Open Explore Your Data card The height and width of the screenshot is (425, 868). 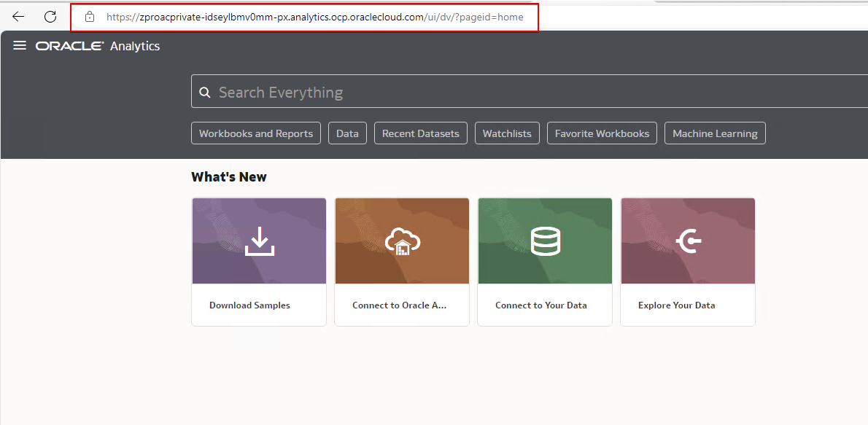pos(688,262)
